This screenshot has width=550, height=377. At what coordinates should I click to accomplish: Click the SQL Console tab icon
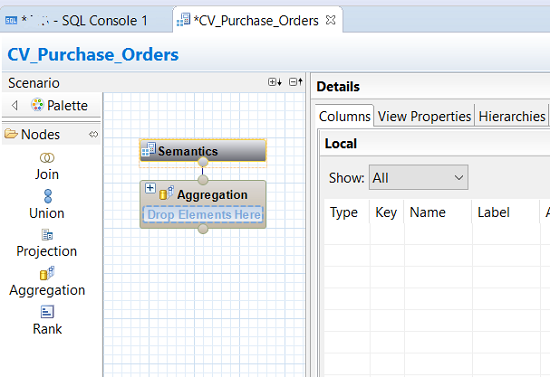click(11, 21)
